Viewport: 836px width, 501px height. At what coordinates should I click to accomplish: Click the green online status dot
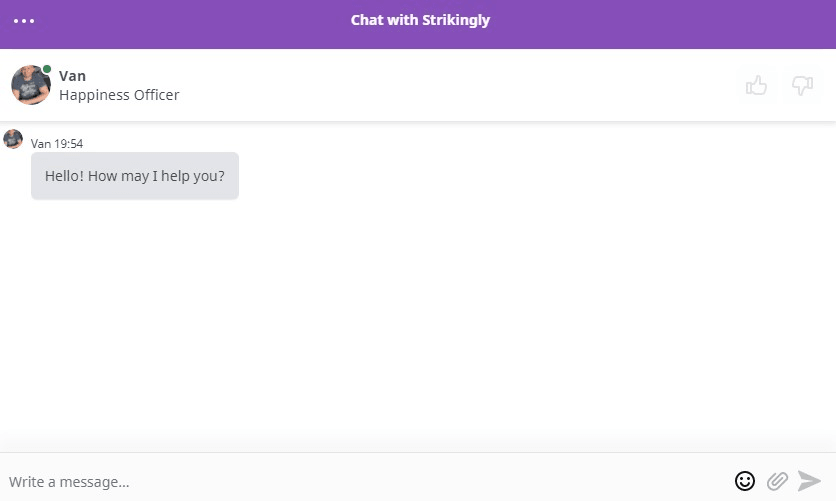(47, 70)
